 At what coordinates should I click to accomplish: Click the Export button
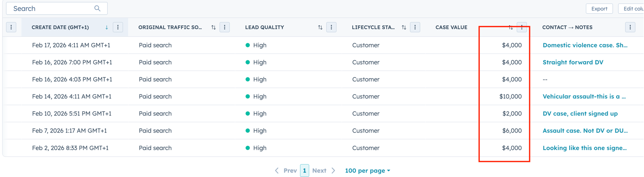click(x=599, y=9)
